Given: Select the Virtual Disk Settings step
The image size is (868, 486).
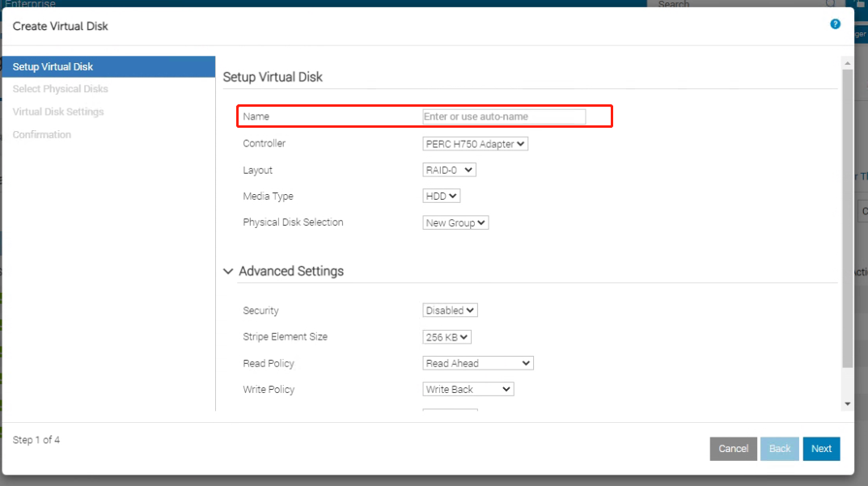Looking at the screenshot, I should 58,112.
